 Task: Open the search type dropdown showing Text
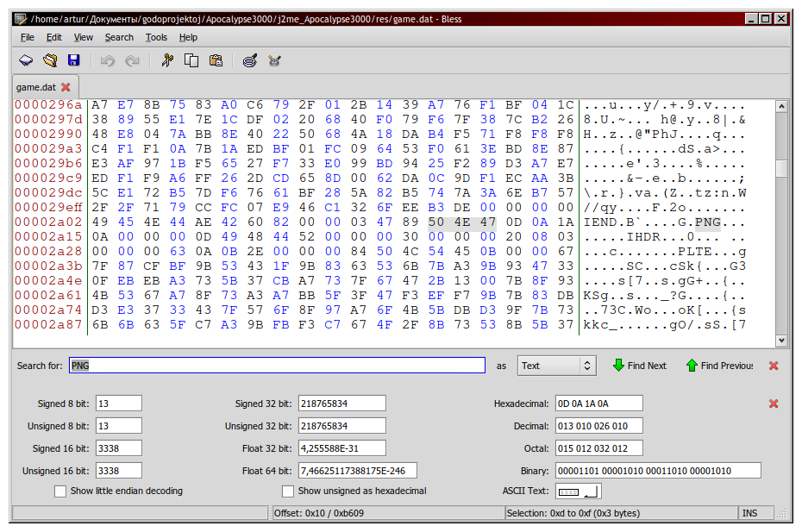pyautogui.click(x=556, y=366)
